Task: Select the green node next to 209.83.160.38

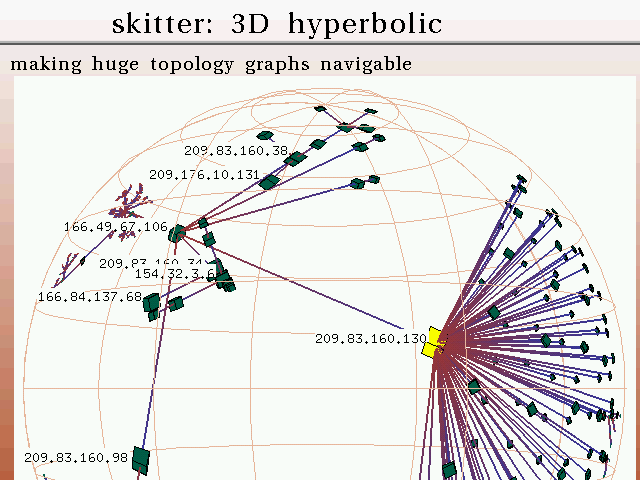Action: point(295,159)
